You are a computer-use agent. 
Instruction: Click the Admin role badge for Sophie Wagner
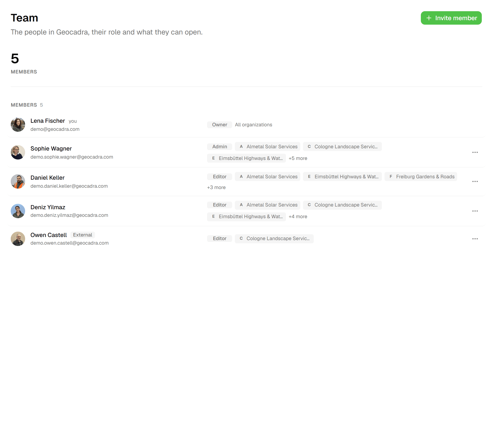[x=219, y=146]
